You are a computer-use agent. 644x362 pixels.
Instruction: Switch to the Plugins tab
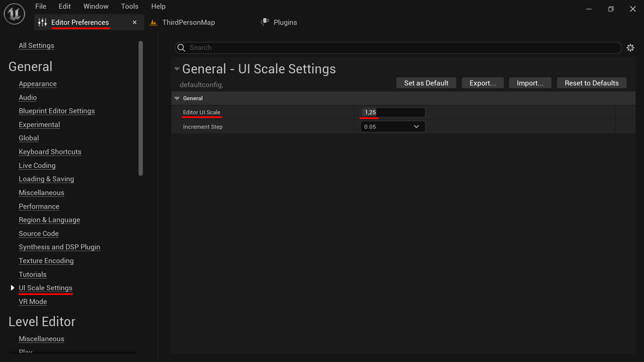285,22
